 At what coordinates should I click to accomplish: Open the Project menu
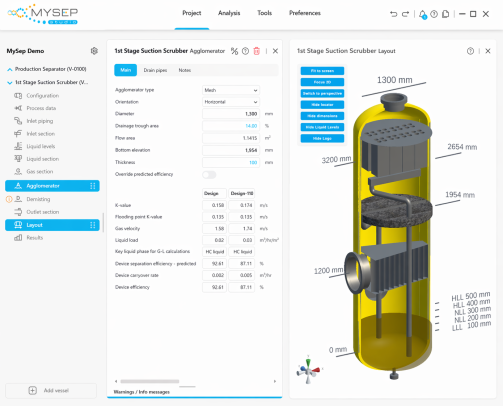192,13
